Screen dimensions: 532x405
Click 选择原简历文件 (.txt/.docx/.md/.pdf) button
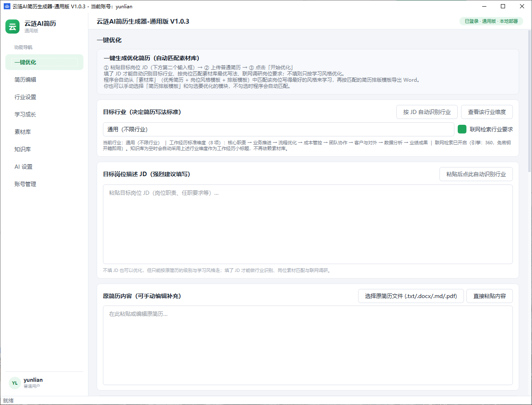pyautogui.click(x=411, y=296)
